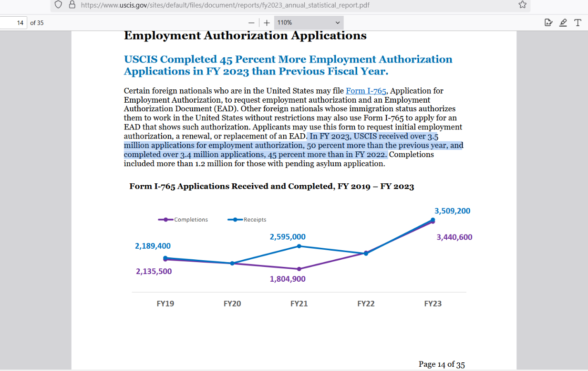
Task: Open the tracking protection shield panel
Action: coord(58,5)
